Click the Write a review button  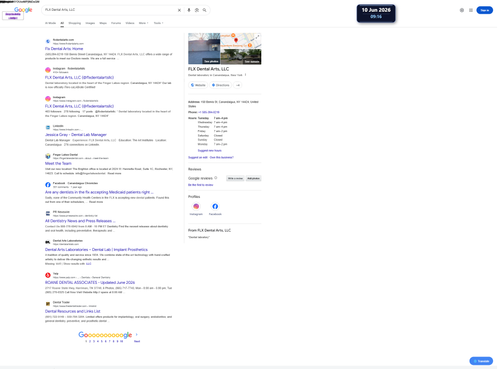(x=235, y=178)
